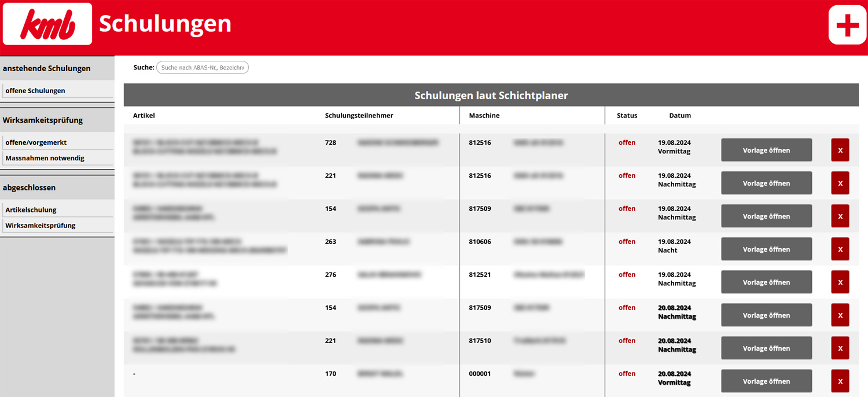The image size is (868, 397).
Task: Click the X icon on the 20.08.2024 Vormittag row
Action: coord(840,381)
